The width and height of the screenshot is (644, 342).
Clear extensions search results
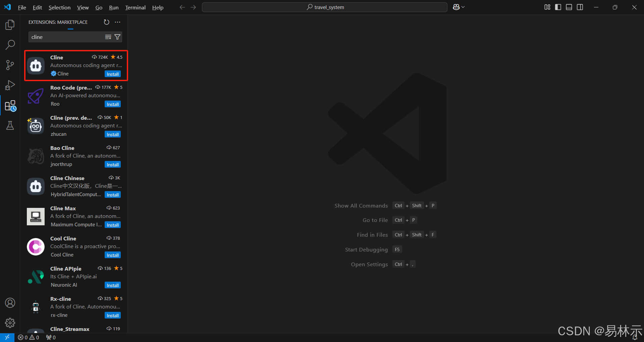point(108,37)
